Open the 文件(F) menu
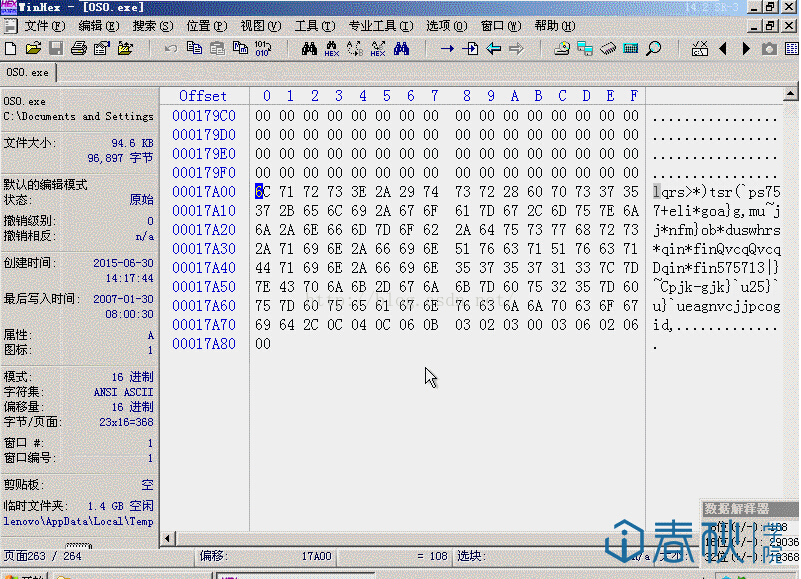The image size is (801, 579). (45, 26)
